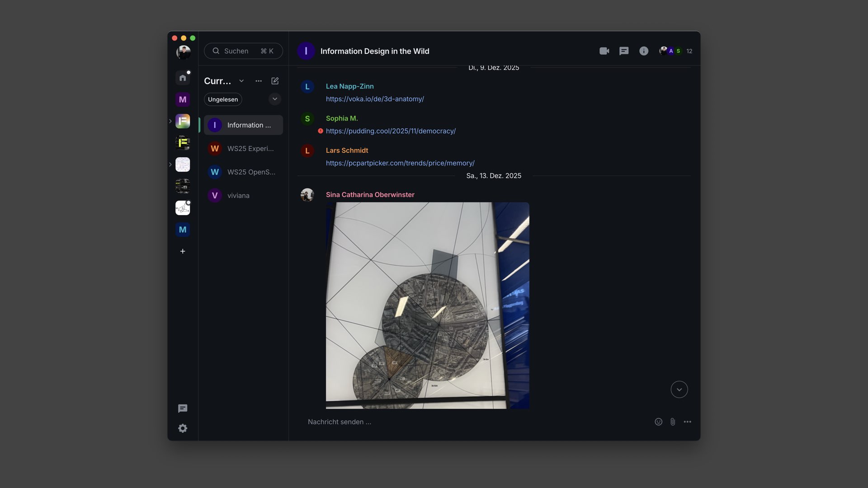868x488 pixels.
Task: Open the Curr... space dropdown chevron
Action: 241,81
